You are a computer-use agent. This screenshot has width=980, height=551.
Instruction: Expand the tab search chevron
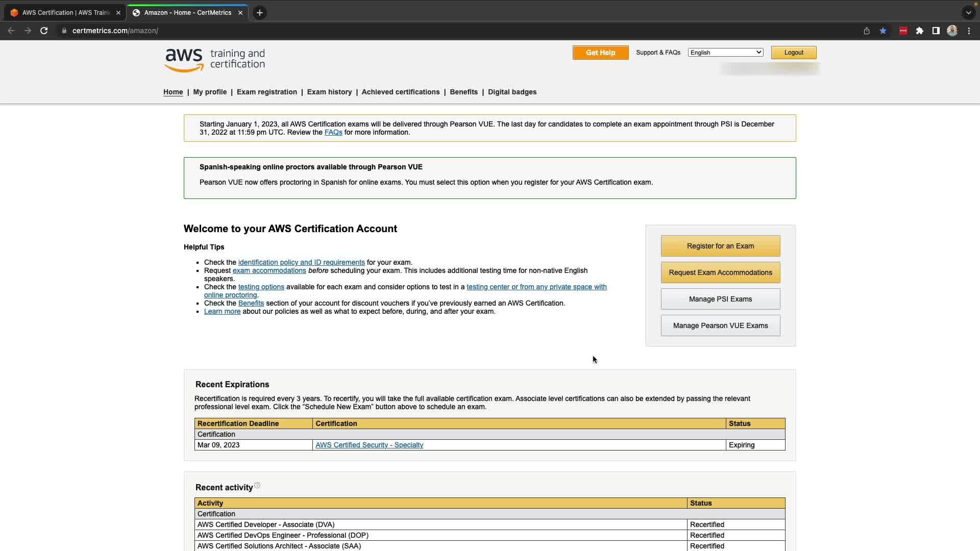968,13
